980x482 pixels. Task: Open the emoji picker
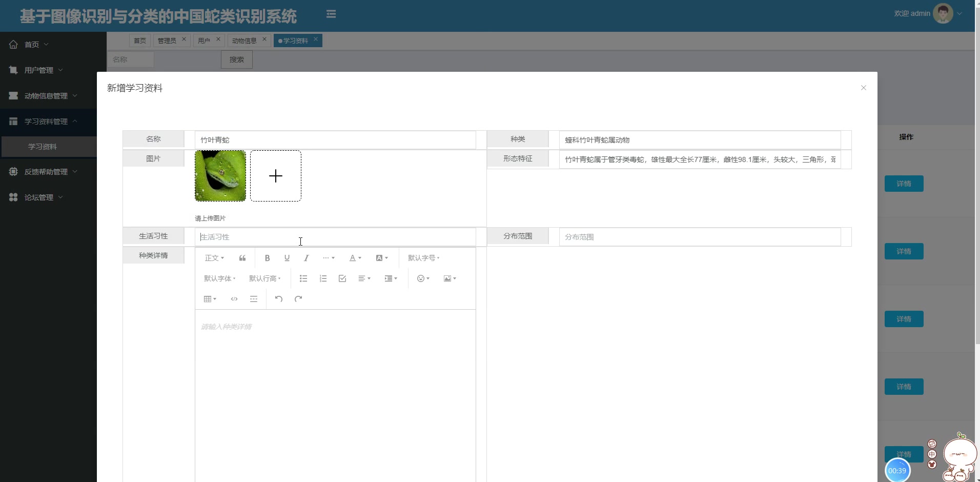pyautogui.click(x=423, y=278)
